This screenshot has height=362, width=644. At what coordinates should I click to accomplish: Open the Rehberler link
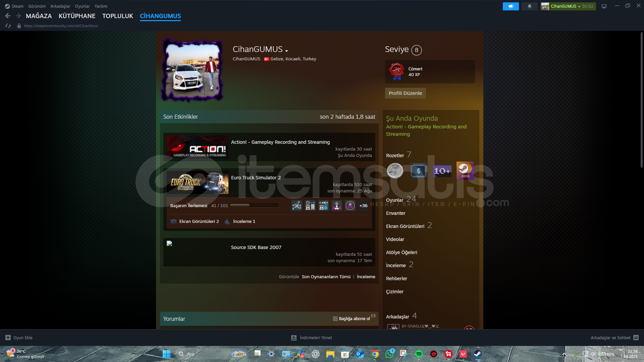coord(396,279)
